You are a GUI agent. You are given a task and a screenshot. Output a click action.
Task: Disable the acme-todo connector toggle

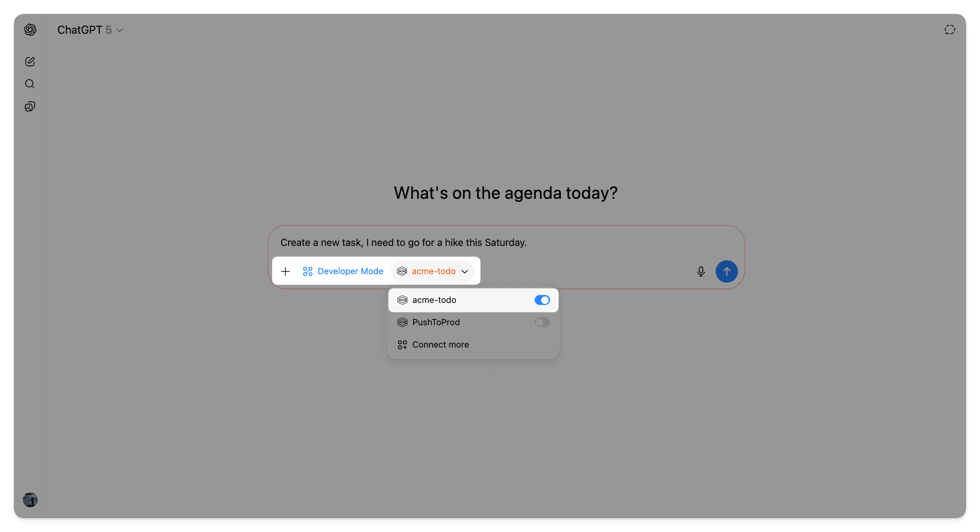pos(542,300)
